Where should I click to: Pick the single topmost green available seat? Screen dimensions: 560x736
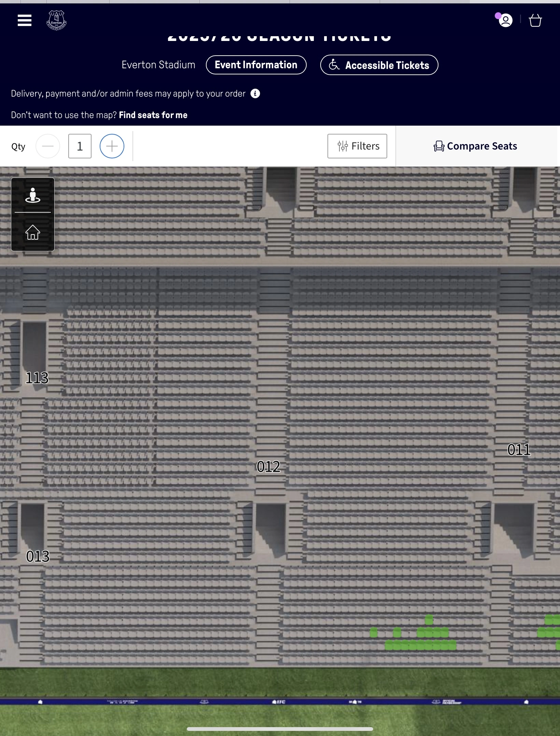429,619
